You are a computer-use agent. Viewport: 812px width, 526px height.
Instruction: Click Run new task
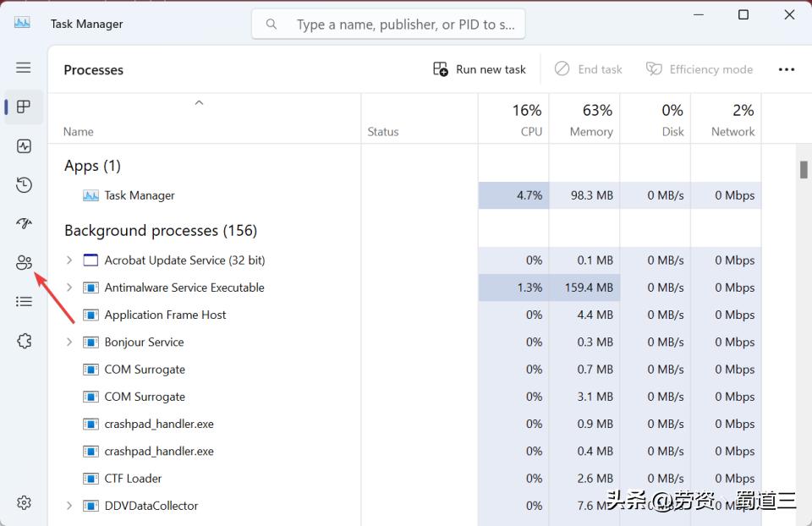tap(478, 68)
